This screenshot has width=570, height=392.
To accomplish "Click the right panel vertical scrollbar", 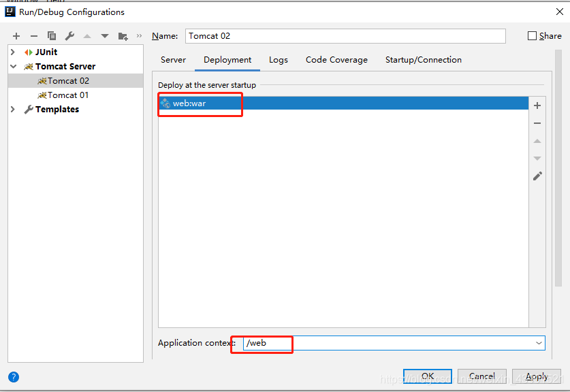I will point(558,168).
